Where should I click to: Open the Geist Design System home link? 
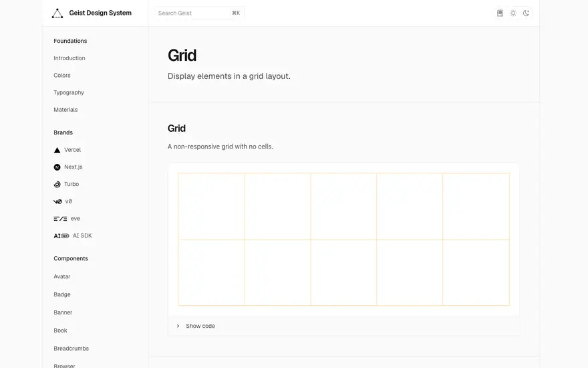pos(100,13)
